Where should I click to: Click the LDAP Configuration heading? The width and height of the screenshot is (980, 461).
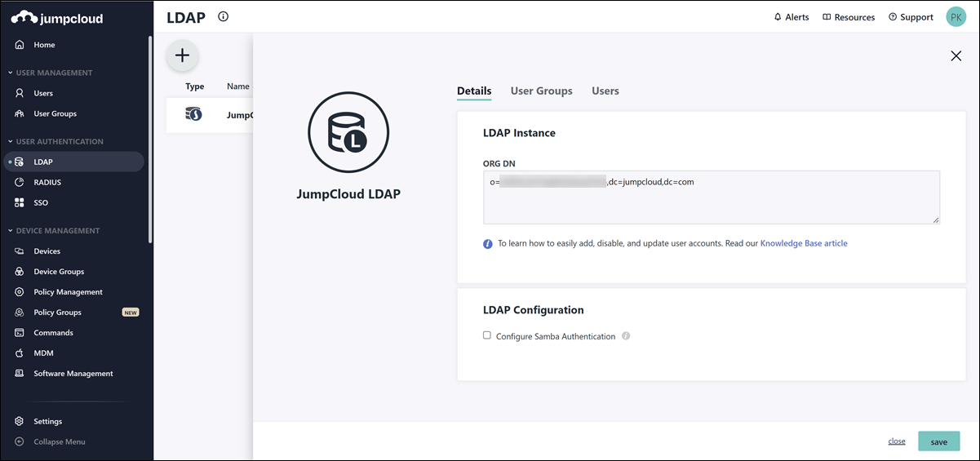click(x=534, y=310)
